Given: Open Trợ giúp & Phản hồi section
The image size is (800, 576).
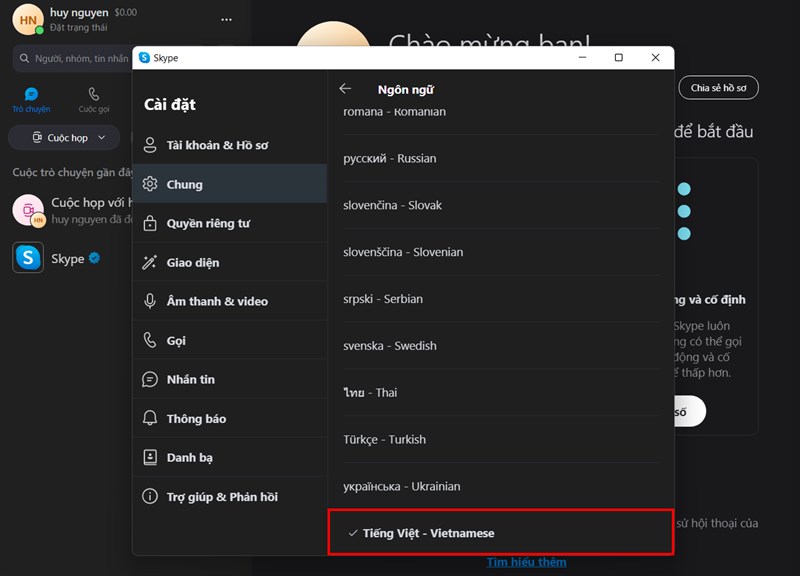Looking at the screenshot, I should [224, 496].
